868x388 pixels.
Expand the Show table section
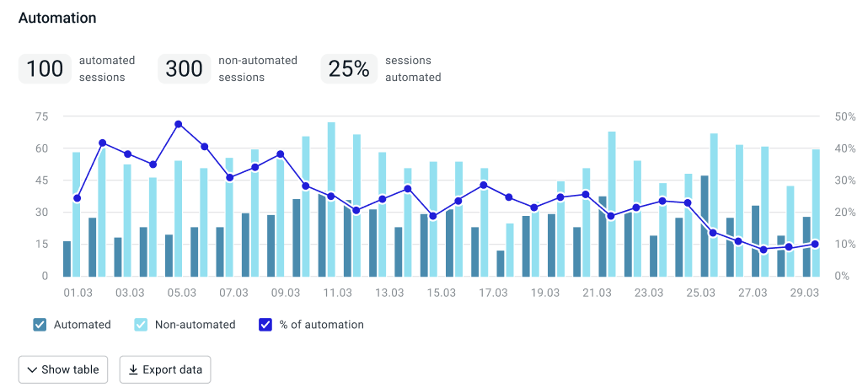point(63,369)
